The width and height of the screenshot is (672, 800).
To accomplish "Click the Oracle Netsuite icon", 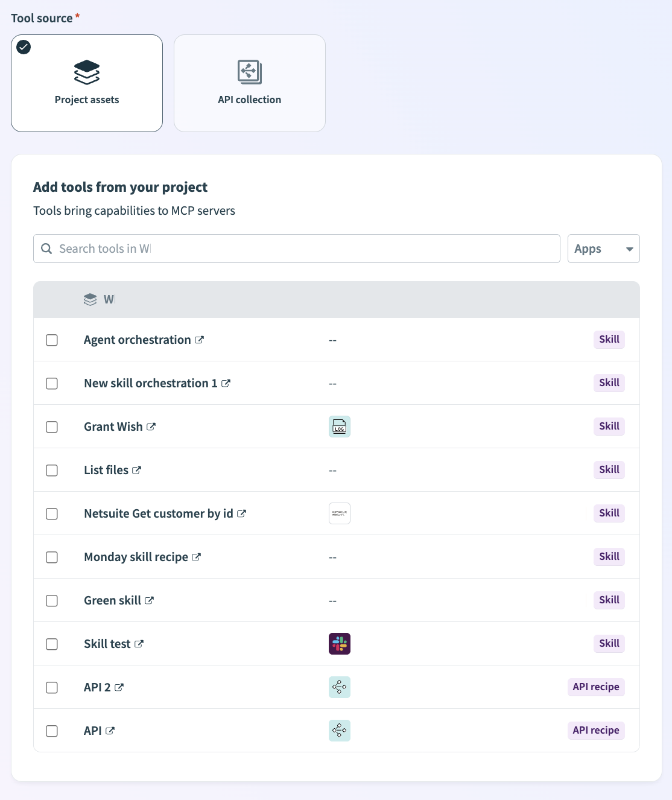I will (x=339, y=513).
